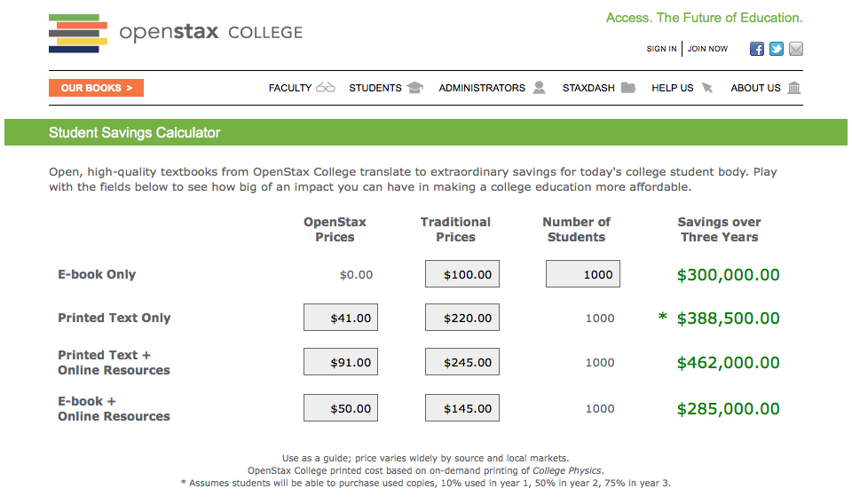Click the email envelope icon
This screenshot has width=852, height=504.
796,49
